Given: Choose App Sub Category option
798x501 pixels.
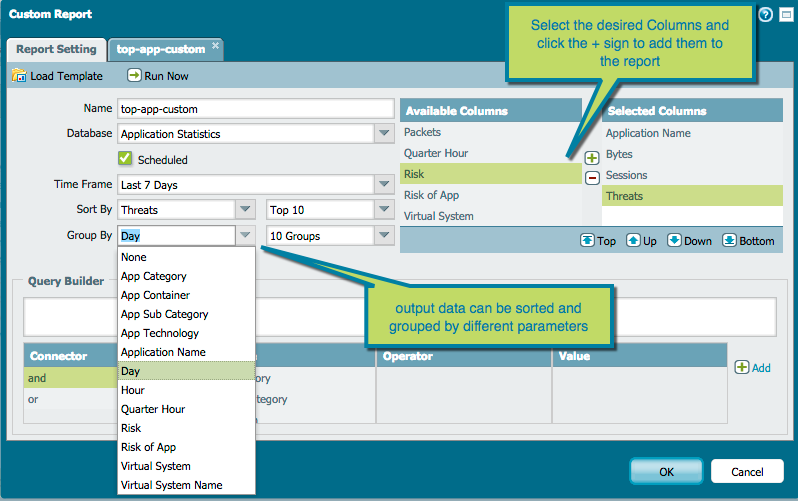Looking at the screenshot, I should point(186,314).
